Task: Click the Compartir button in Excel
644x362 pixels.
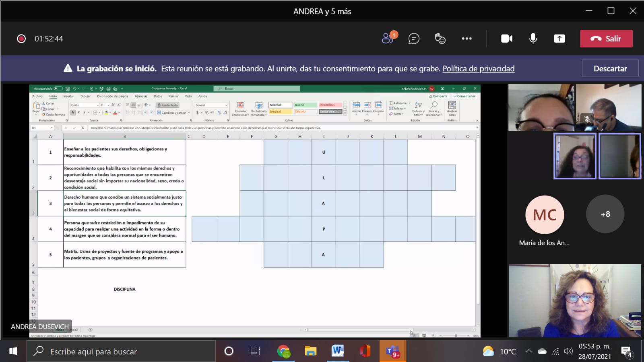Action: [x=439, y=96]
